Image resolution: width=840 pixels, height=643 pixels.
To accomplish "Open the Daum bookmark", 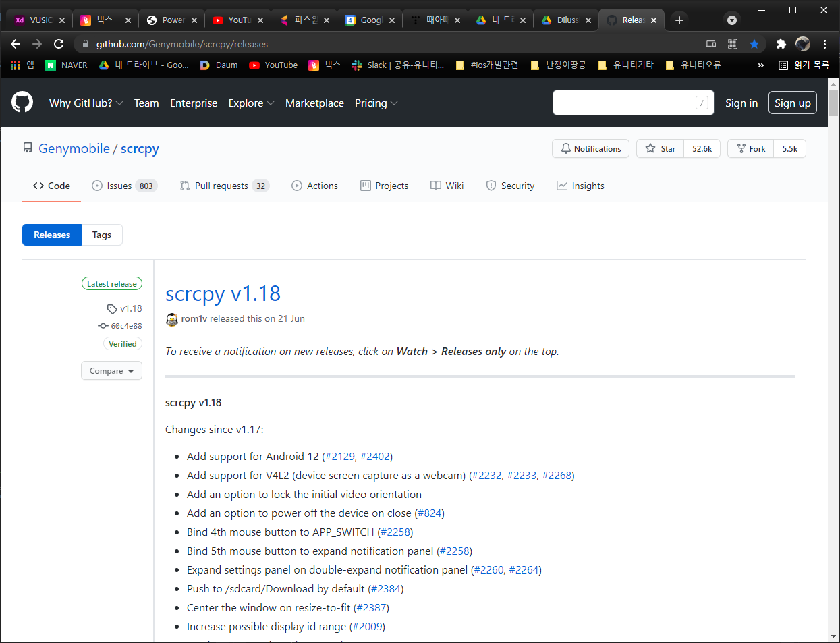I will pyautogui.click(x=219, y=65).
